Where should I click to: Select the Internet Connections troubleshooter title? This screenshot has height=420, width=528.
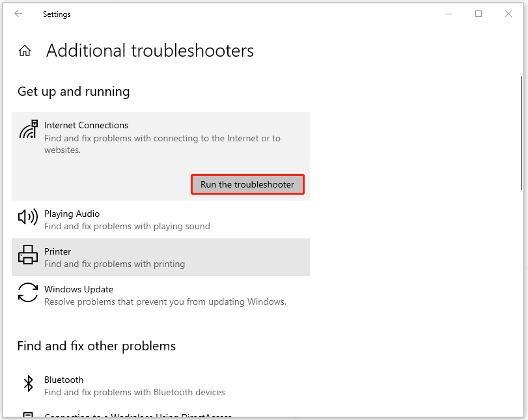point(86,125)
